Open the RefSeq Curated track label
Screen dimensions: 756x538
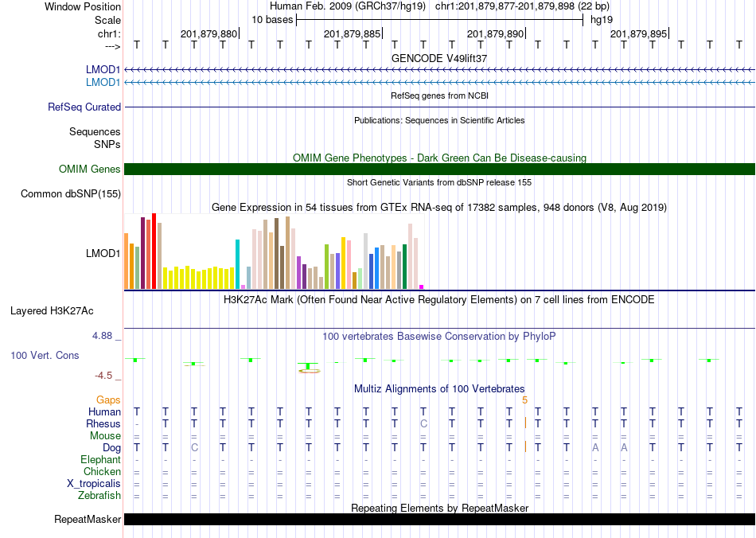pos(84,107)
